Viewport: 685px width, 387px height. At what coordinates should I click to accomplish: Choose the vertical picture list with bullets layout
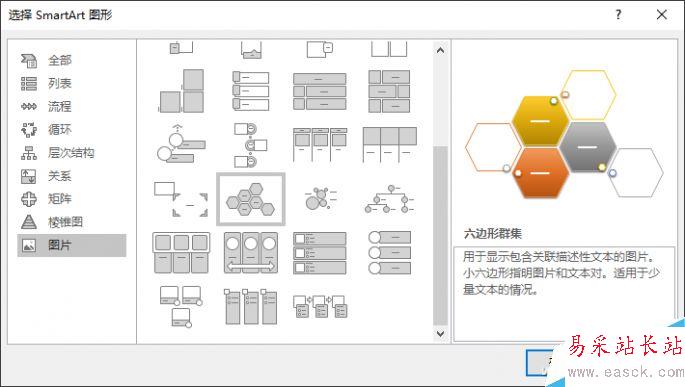tap(320, 253)
